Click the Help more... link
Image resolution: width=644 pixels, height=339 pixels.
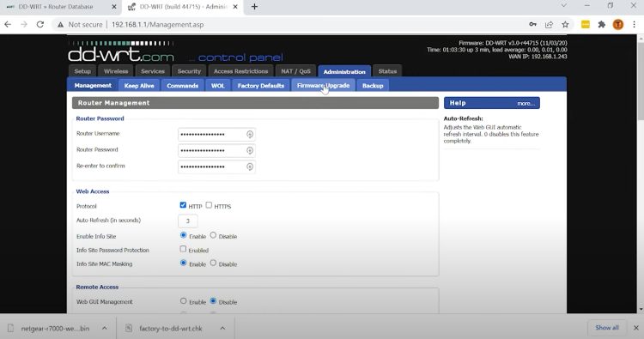pyautogui.click(x=526, y=104)
